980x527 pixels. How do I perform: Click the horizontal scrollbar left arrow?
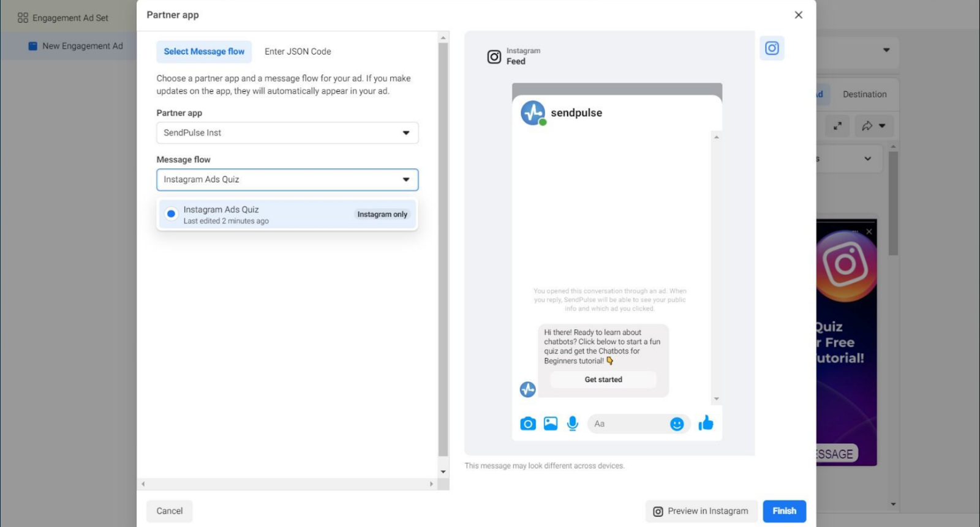pos(143,484)
